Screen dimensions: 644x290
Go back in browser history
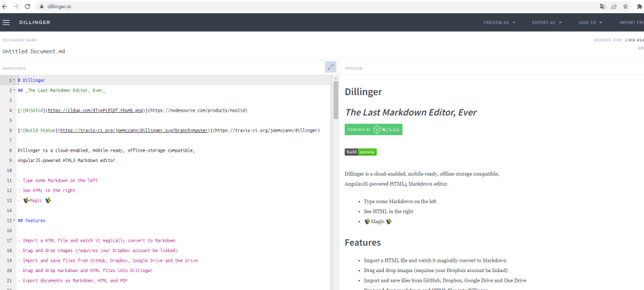[5, 6]
